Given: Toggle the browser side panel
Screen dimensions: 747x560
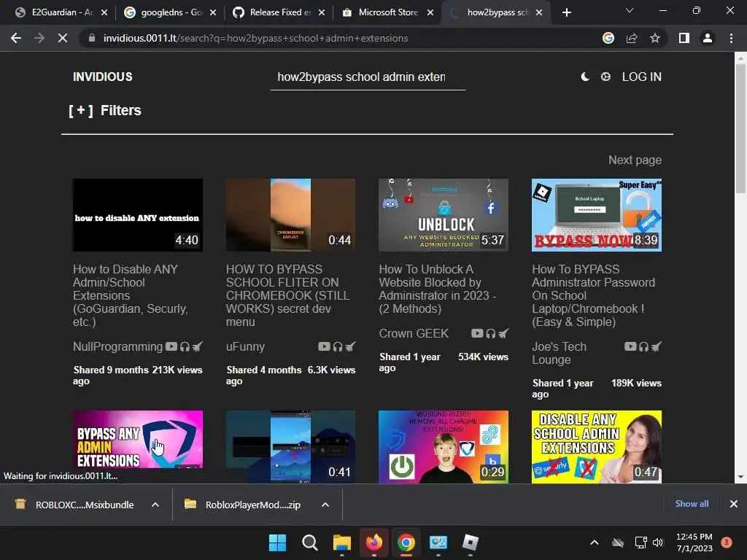Looking at the screenshot, I should [684, 38].
